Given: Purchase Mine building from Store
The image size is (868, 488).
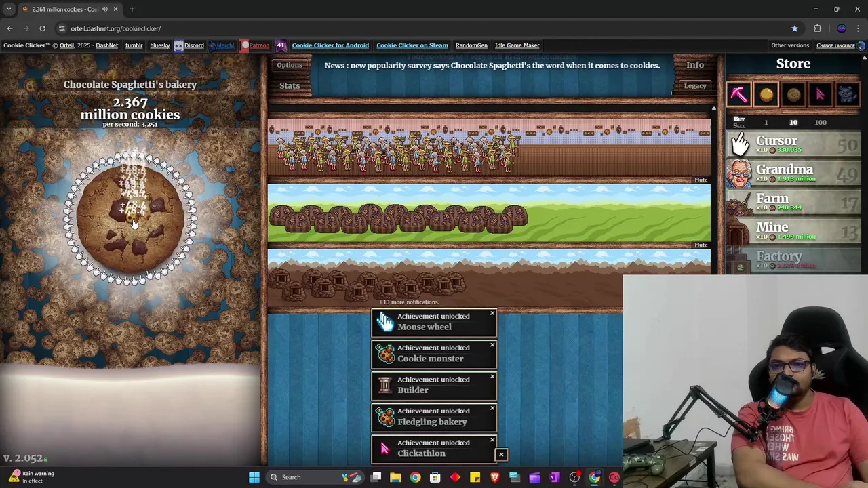Looking at the screenshot, I should (x=793, y=230).
